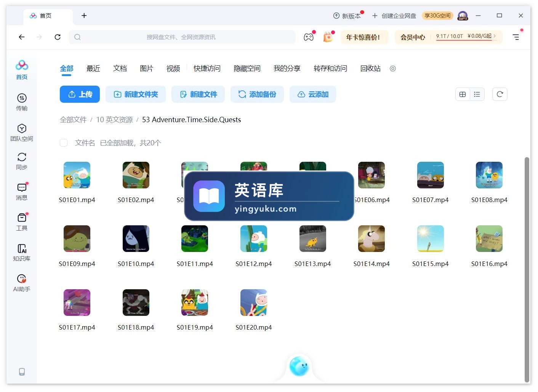Click 新建文件 new file
Viewport: 538px width, 392px height.
198,94
